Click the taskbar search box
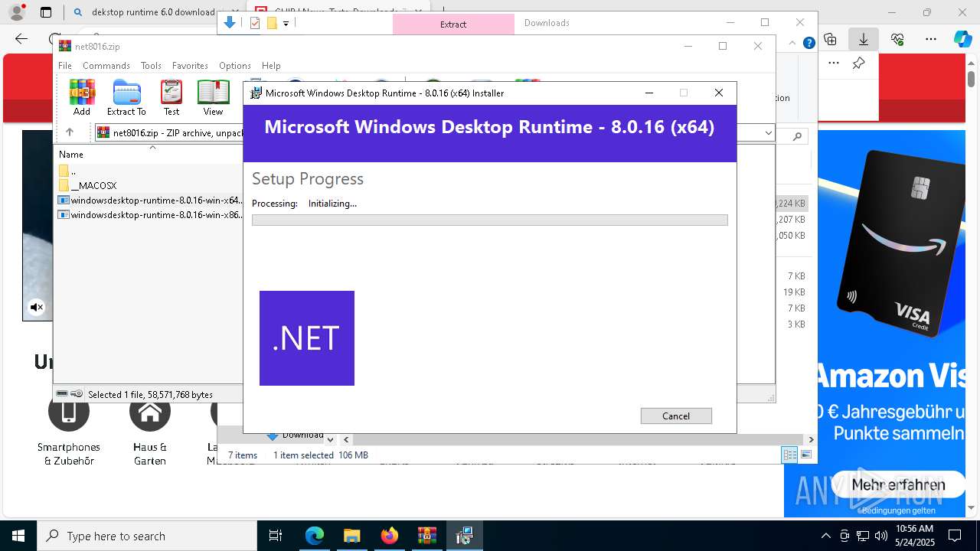 pos(147,536)
